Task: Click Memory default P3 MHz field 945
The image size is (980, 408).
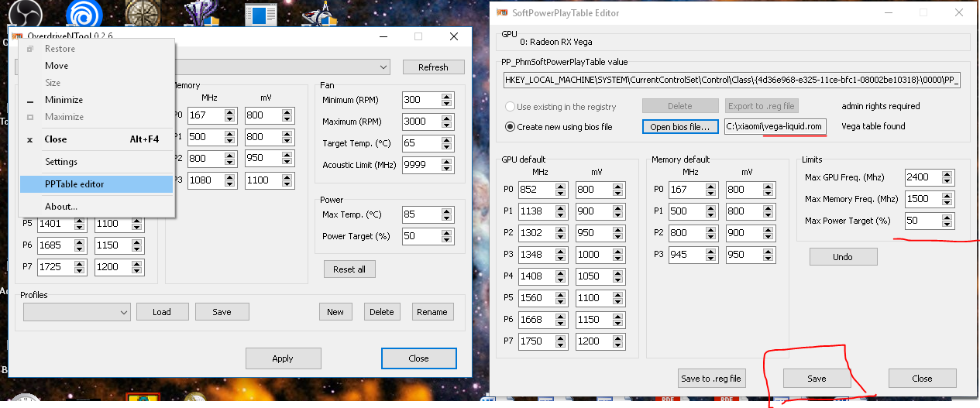Action: [x=688, y=255]
